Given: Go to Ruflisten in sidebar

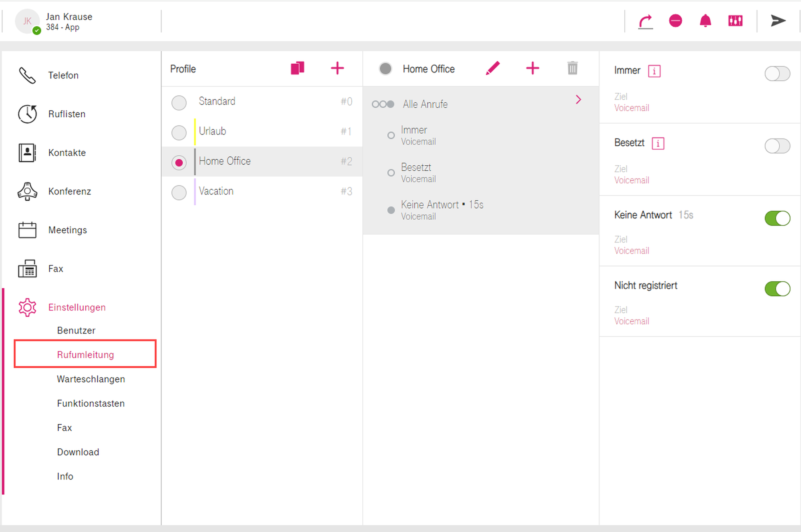Looking at the screenshot, I should 66,114.
